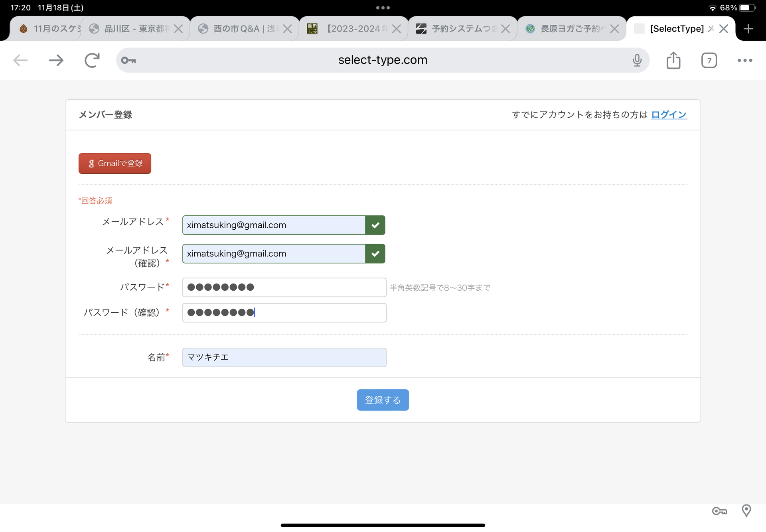Tap the key icon in address bar
This screenshot has height=532, width=766.
pyautogui.click(x=128, y=60)
